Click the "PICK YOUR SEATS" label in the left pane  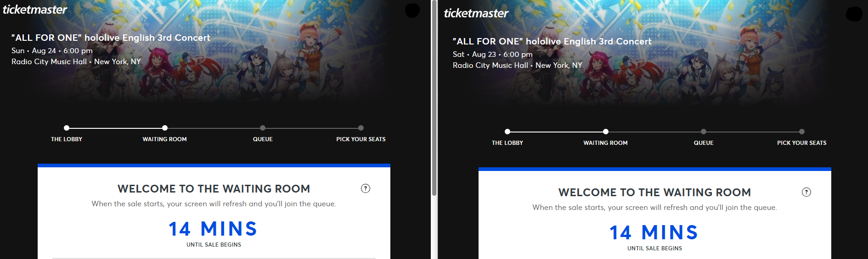361,139
